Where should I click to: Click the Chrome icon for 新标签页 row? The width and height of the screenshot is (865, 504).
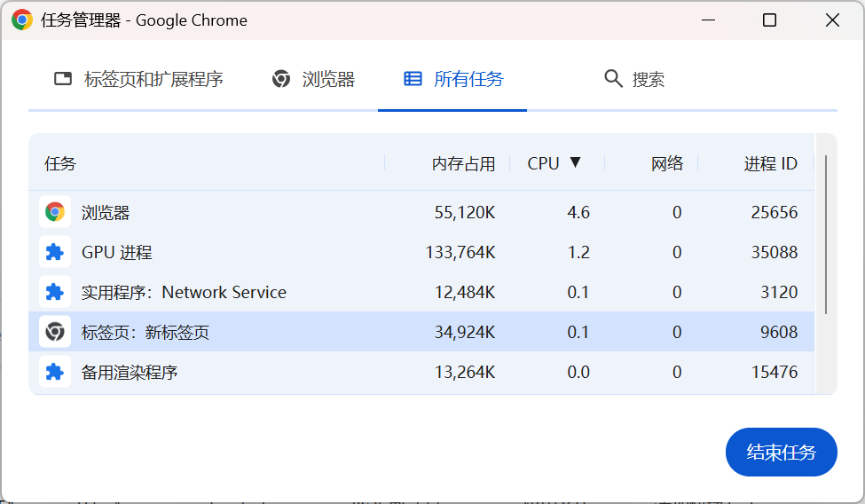click(55, 332)
